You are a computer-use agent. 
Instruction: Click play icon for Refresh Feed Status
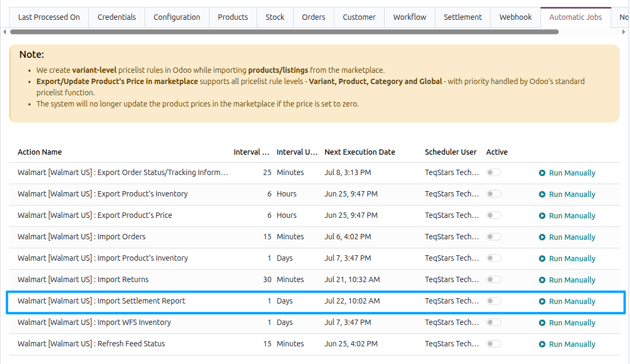(542, 344)
